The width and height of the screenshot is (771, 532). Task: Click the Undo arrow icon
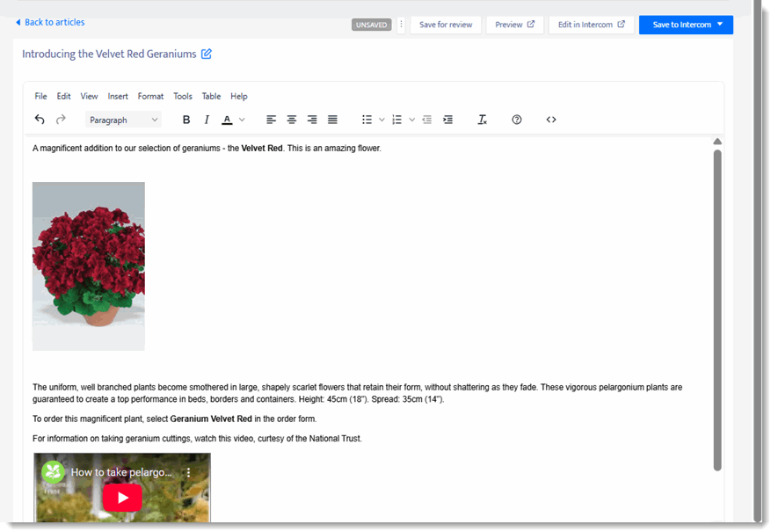click(x=40, y=120)
